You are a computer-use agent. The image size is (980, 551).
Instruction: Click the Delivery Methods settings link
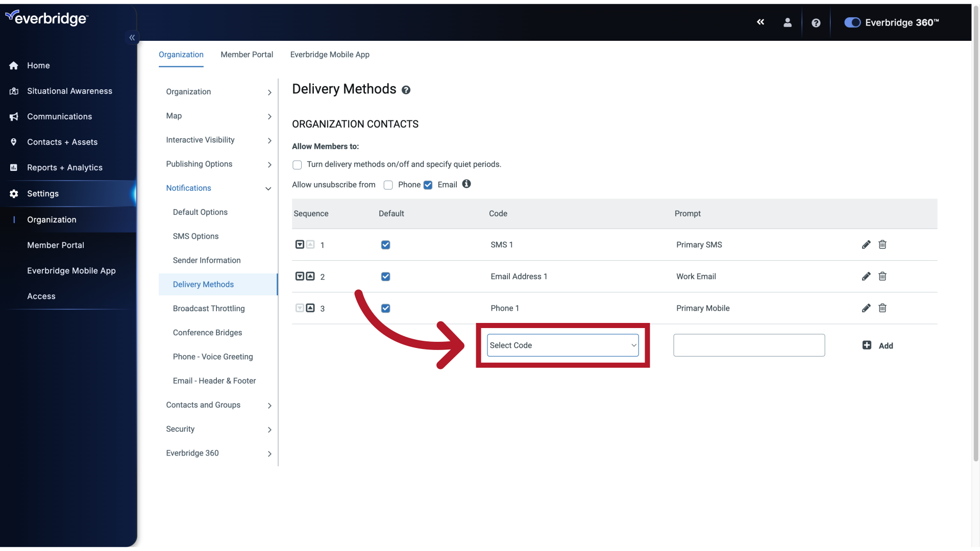[203, 284]
